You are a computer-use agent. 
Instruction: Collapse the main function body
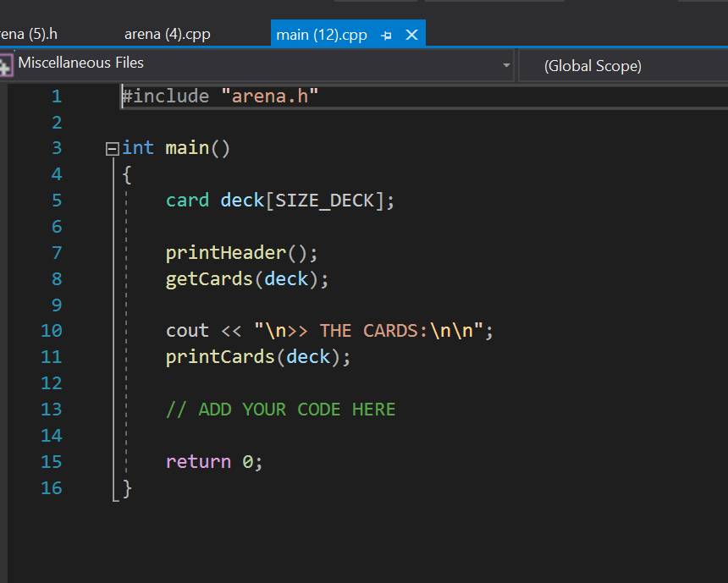pos(111,148)
